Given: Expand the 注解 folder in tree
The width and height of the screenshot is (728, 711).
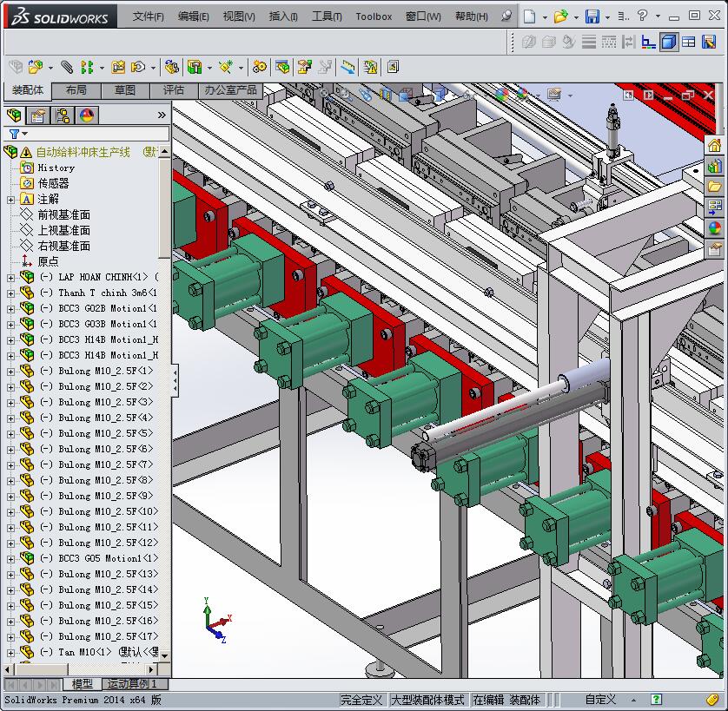Looking at the screenshot, I should click(x=10, y=200).
